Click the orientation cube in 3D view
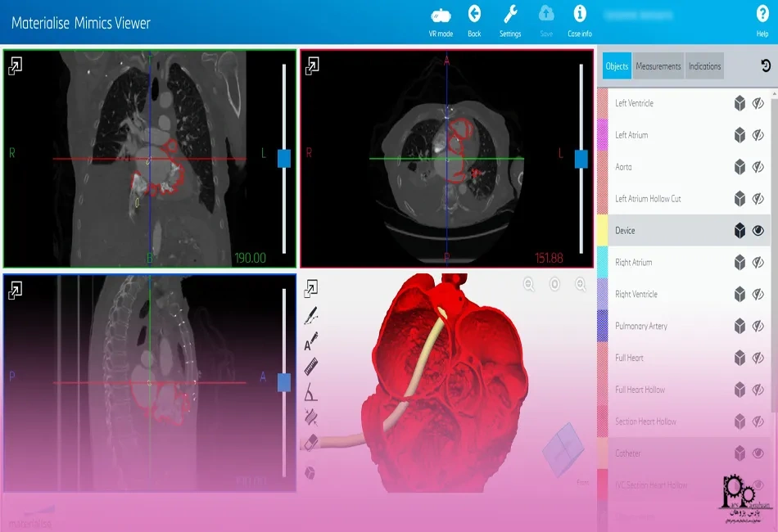Viewport: 778px width, 532px height. (563, 449)
